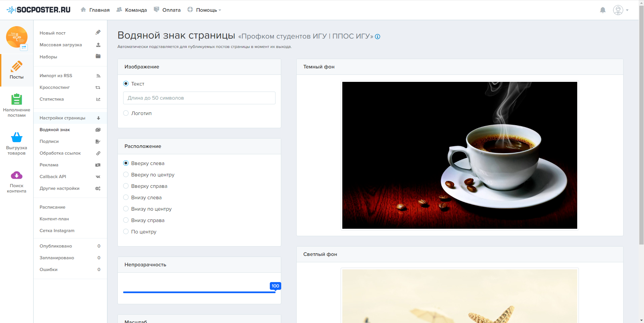Click the payment icon for Оплата

point(156,10)
